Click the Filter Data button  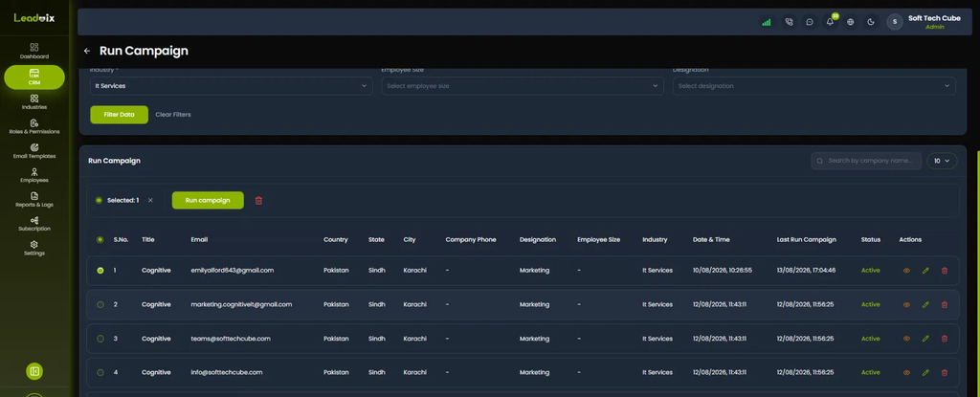[x=119, y=115]
